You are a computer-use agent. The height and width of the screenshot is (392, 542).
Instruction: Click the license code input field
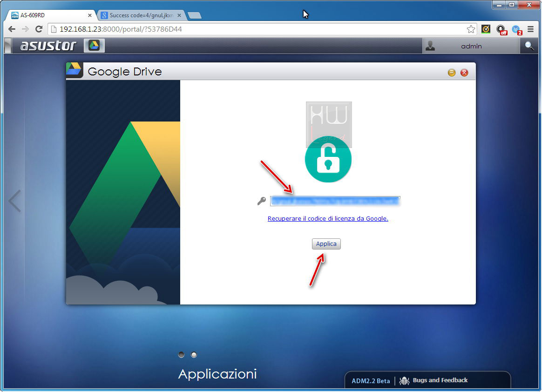coord(335,201)
